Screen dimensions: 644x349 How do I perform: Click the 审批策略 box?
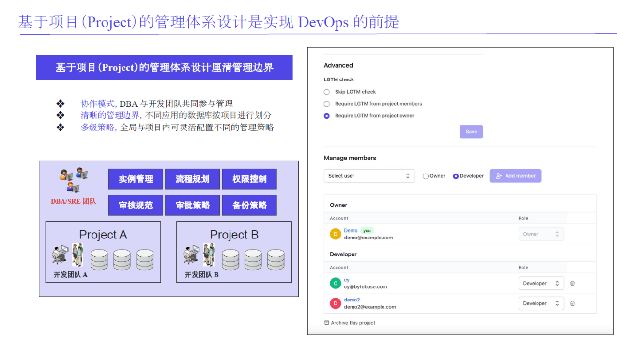coord(192,205)
